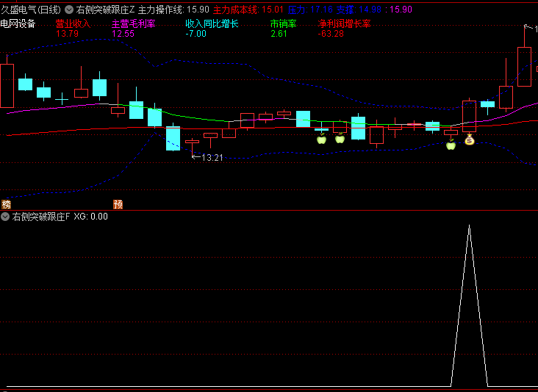Viewport: 538px width, 392px height.
Task: Click the 市销率 label
Action: [x=284, y=23]
